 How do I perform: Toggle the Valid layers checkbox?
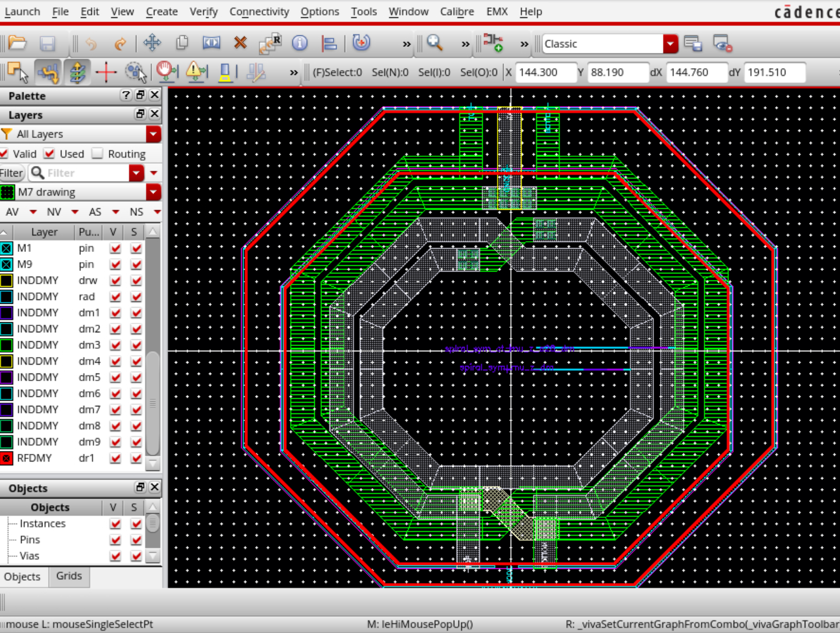click(4, 154)
